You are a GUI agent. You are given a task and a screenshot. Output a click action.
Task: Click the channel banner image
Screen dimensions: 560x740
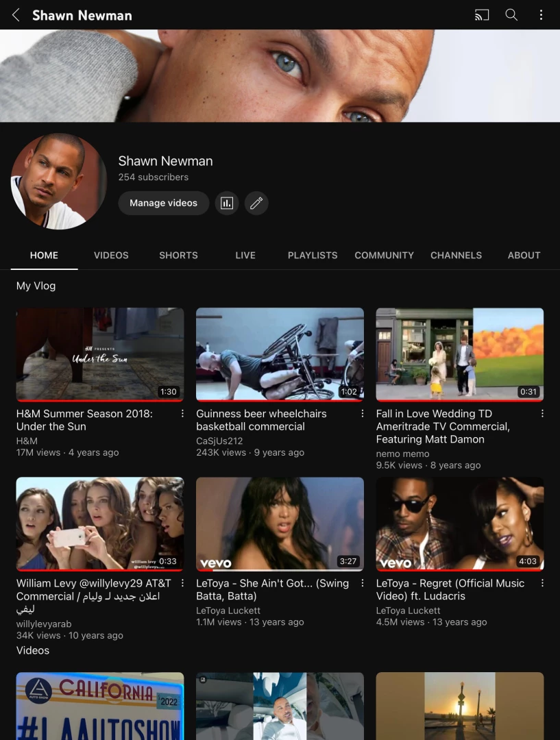click(x=280, y=76)
